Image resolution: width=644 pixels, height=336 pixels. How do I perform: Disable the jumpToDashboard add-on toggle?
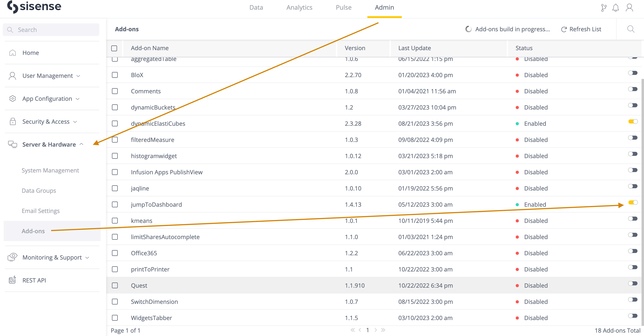coord(633,202)
